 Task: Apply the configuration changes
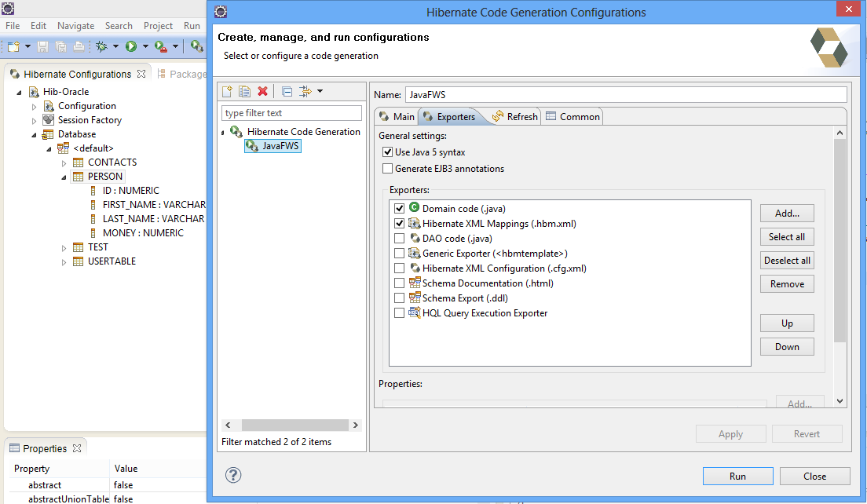tap(730, 433)
